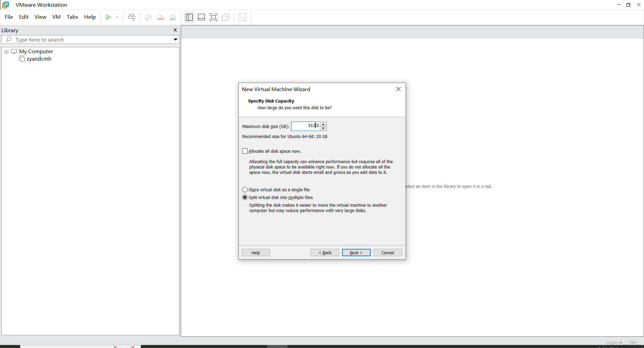
Task: Decrease disk size with down arrow
Action: tap(323, 128)
